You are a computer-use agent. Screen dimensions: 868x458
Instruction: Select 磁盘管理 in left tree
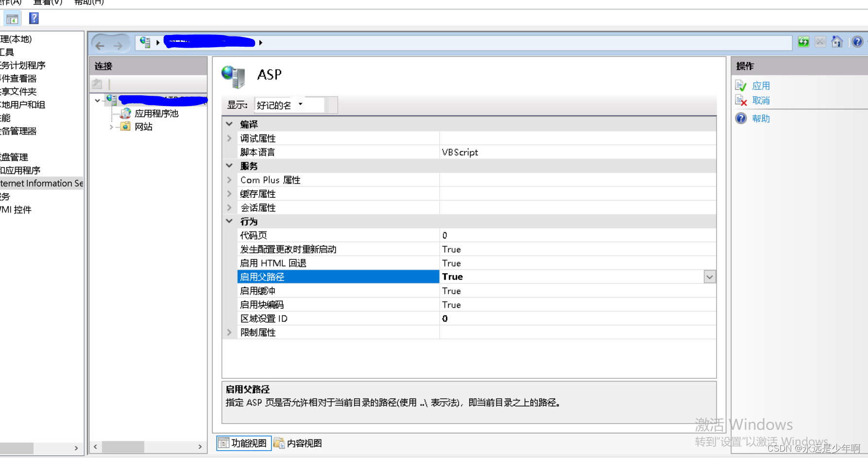click(14, 157)
